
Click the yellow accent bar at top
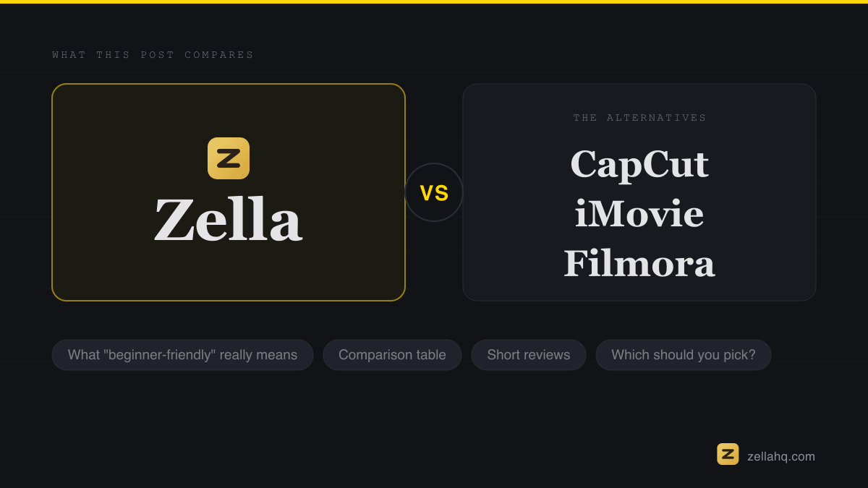coord(434,1)
